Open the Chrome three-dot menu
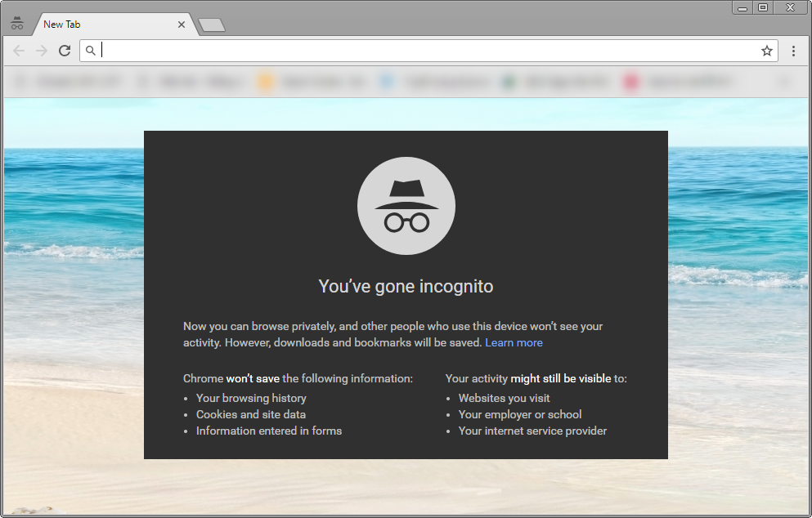Screen dimensions: 812x518 (793, 51)
